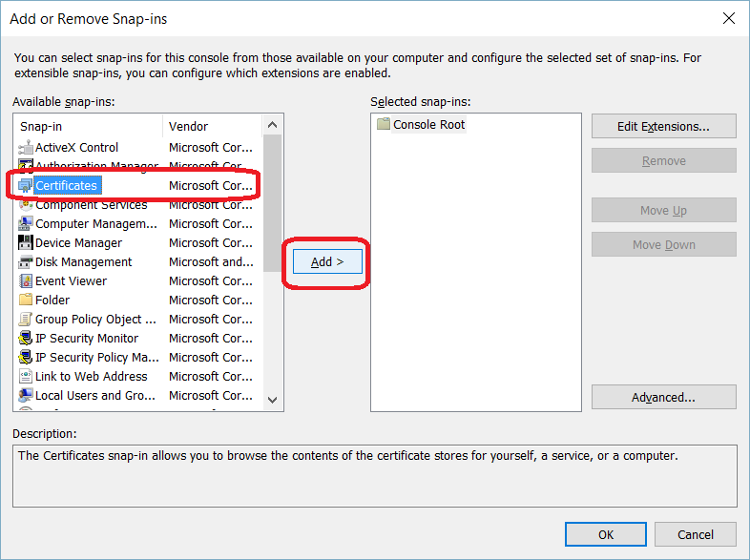This screenshot has height=560, width=750.
Task: Click the Advanced... button
Action: (x=663, y=397)
